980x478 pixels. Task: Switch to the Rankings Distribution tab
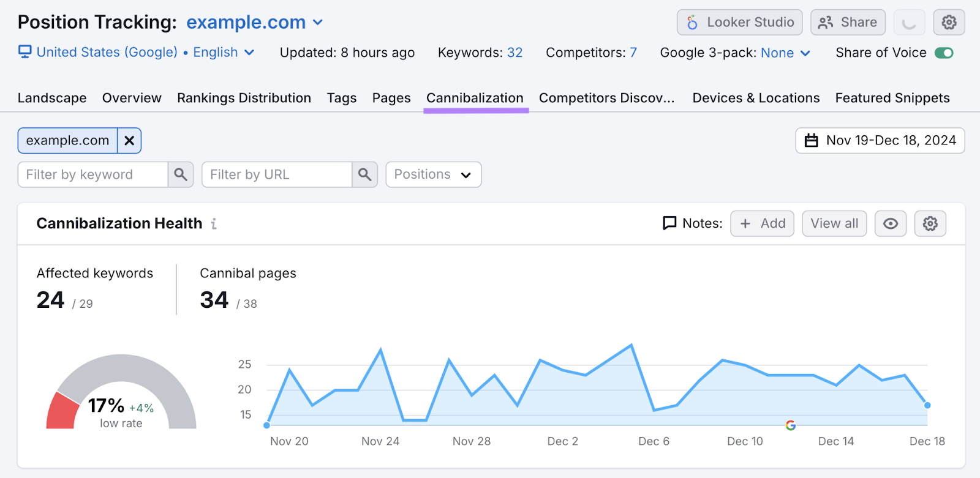244,98
